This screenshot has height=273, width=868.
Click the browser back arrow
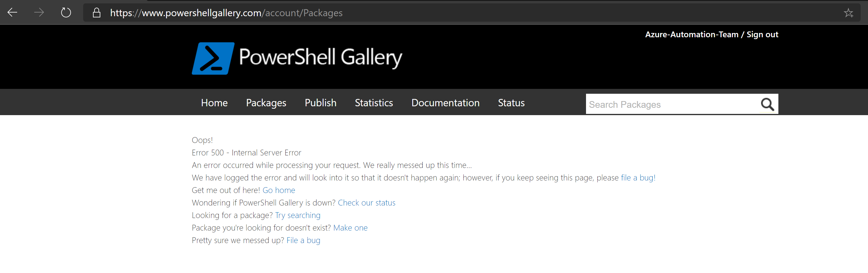(12, 12)
